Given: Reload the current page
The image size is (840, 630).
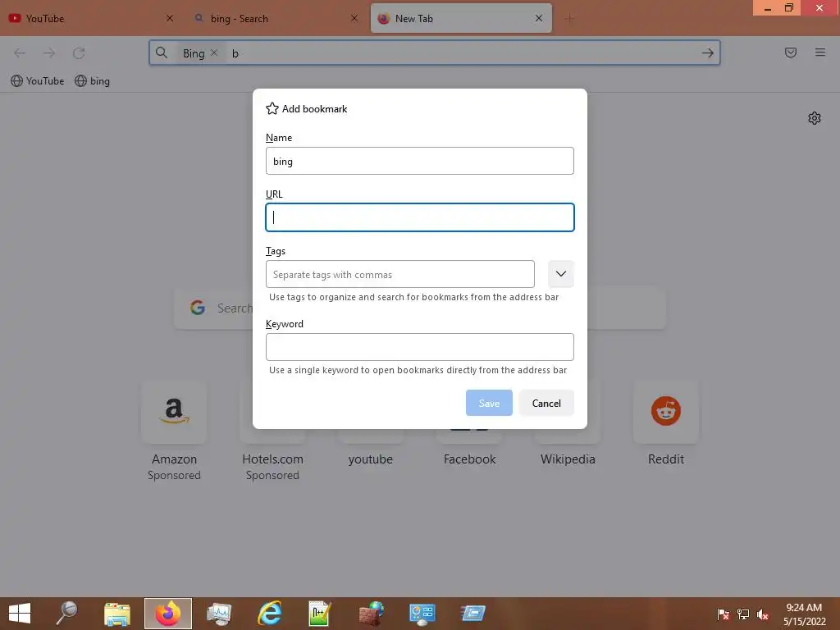Looking at the screenshot, I should click(79, 52).
